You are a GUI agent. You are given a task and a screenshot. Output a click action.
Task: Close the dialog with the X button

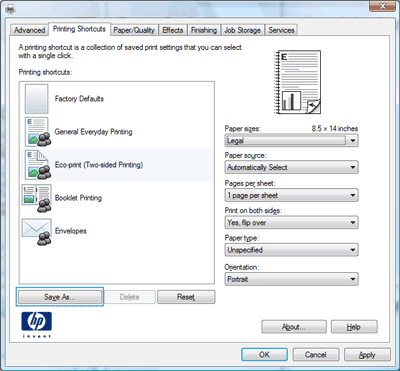pyautogui.click(x=382, y=6)
